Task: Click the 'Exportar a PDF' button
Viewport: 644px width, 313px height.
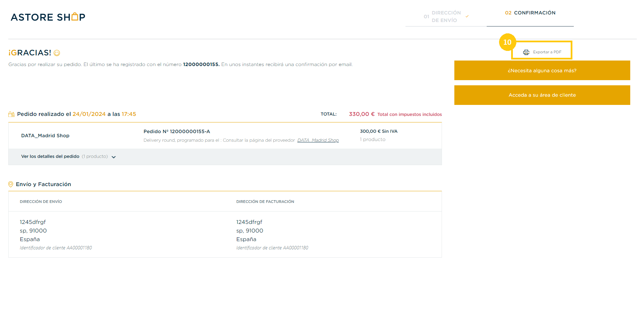Action: [542, 52]
